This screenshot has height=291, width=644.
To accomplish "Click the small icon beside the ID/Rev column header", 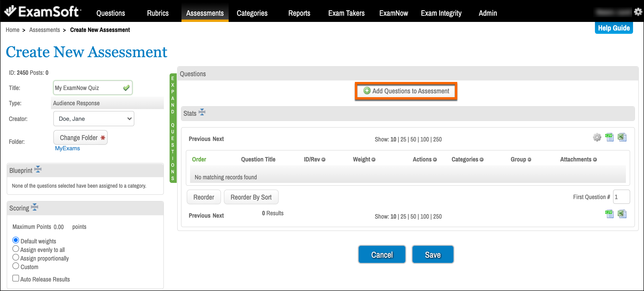I will click(x=323, y=160).
